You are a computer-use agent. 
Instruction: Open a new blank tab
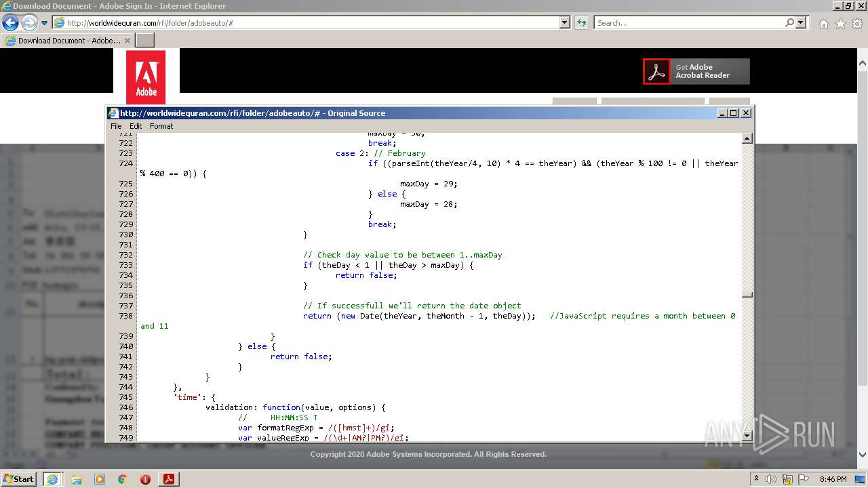click(145, 41)
